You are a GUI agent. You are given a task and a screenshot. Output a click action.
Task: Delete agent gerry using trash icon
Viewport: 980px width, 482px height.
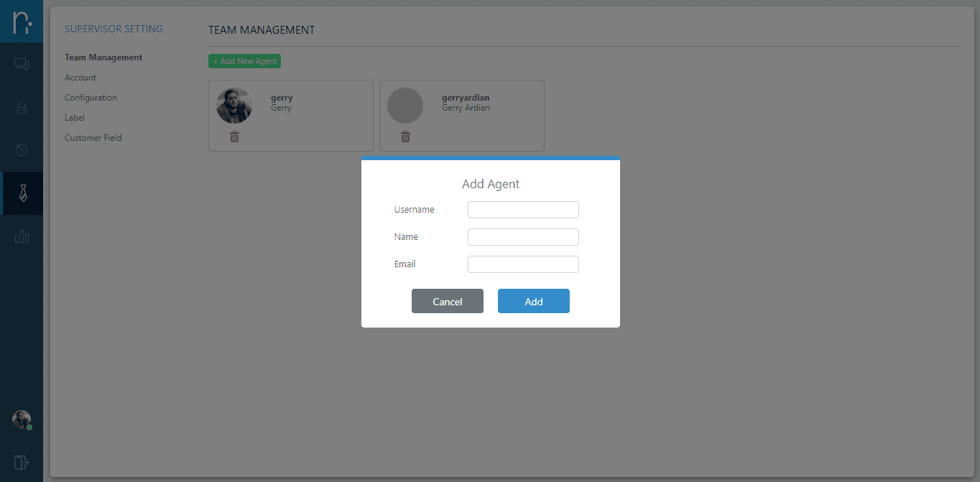[x=234, y=136]
